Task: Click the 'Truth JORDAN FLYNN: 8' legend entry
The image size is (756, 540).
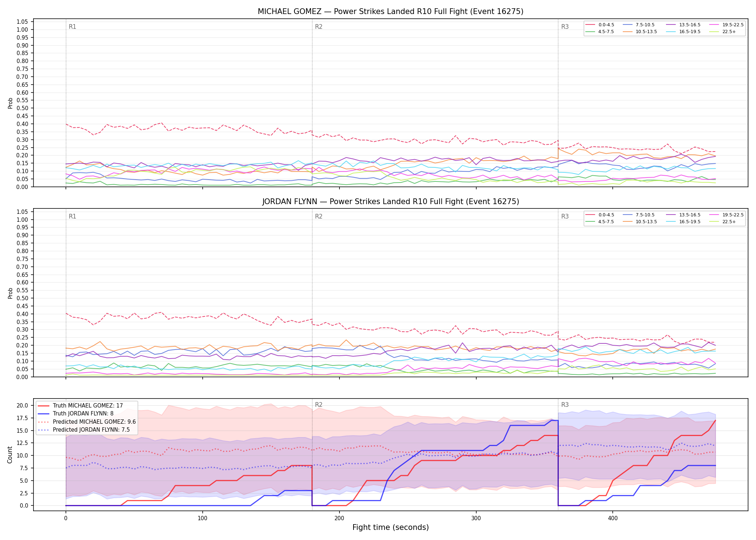Action: pos(76,414)
